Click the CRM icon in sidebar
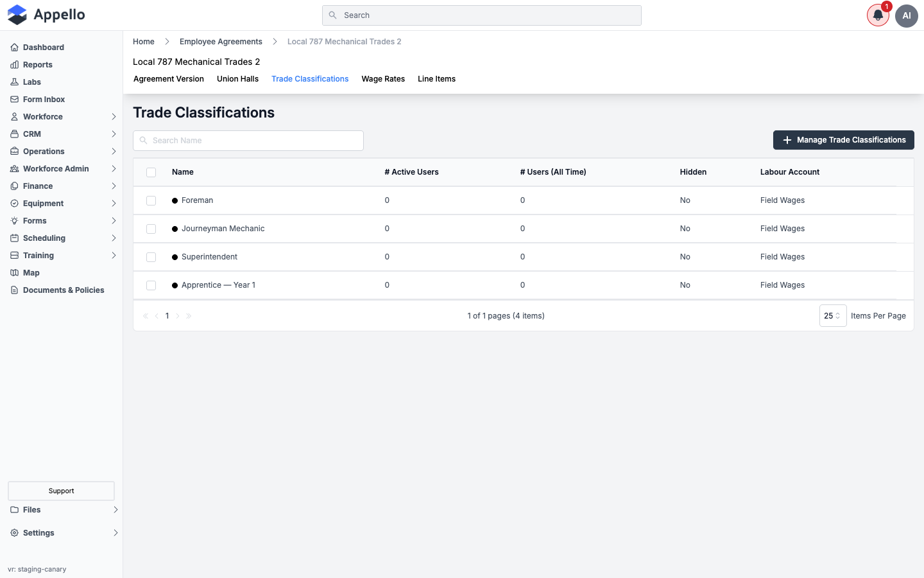 pyautogui.click(x=14, y=134)
